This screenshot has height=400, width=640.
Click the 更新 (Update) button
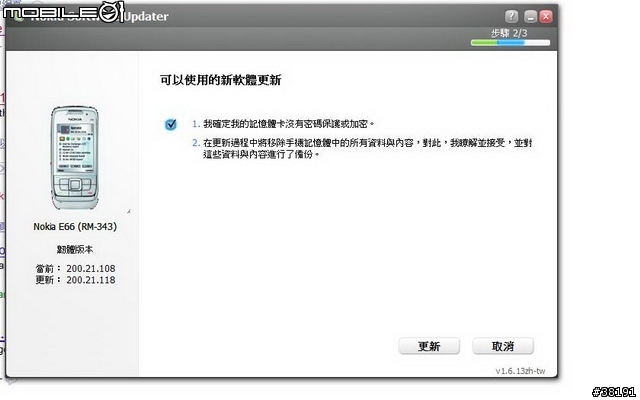429,346
